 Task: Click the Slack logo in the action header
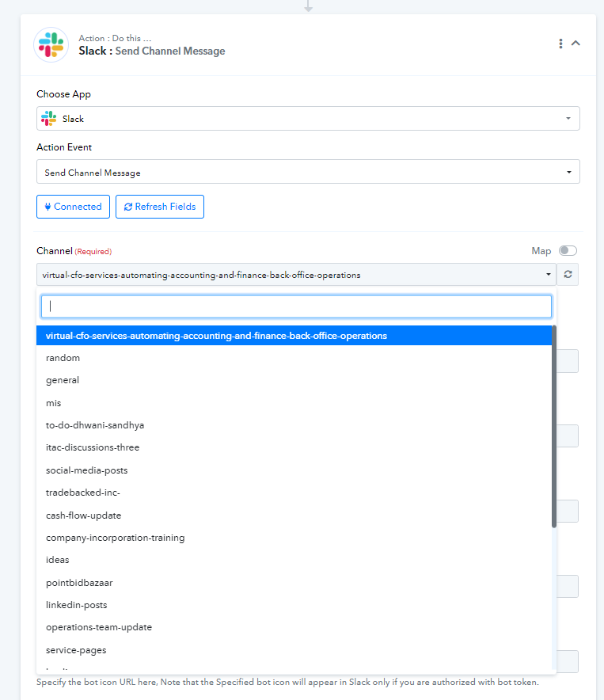click(51, 44)
